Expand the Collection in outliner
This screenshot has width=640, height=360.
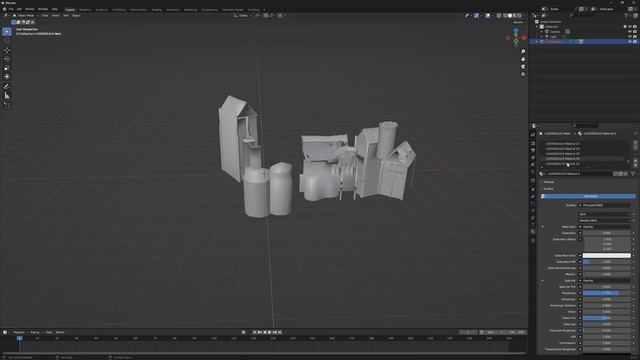pos(537,27)
